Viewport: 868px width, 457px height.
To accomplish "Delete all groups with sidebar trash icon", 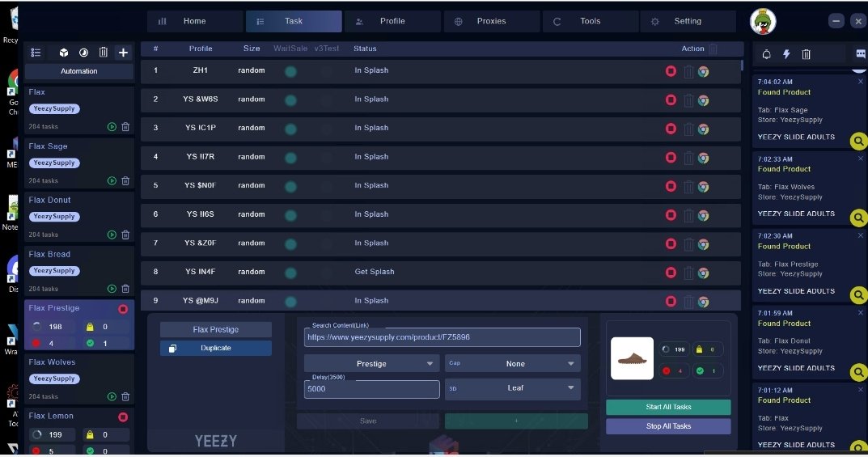I will tap(103, 53).
